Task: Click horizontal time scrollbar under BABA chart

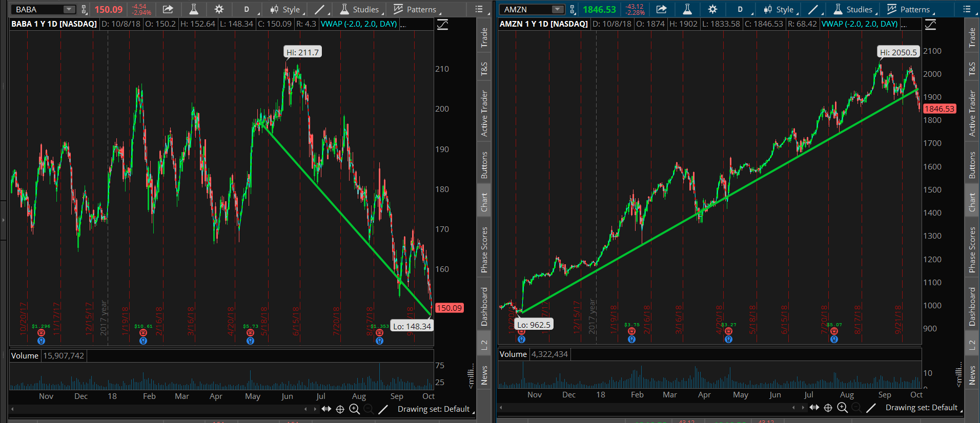Action: [164, 409]
